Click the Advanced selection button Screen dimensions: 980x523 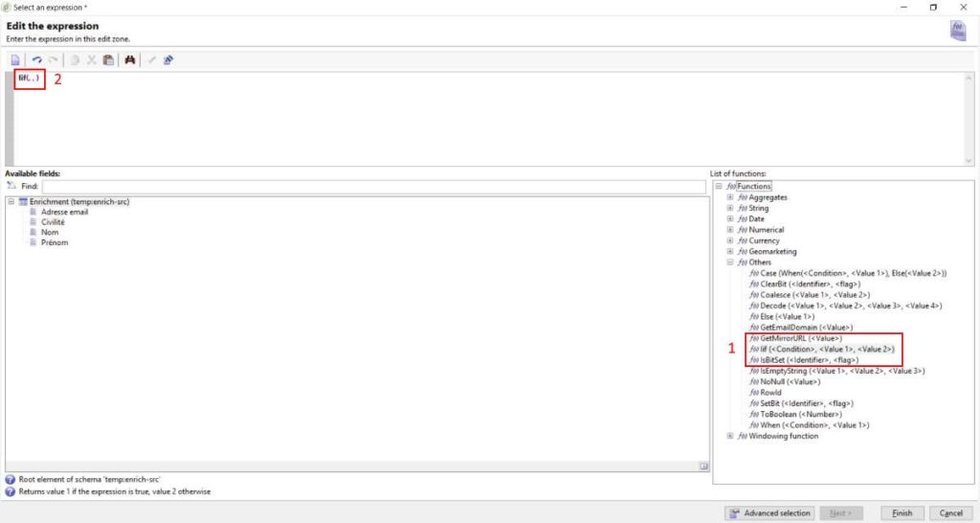[769, 513]
